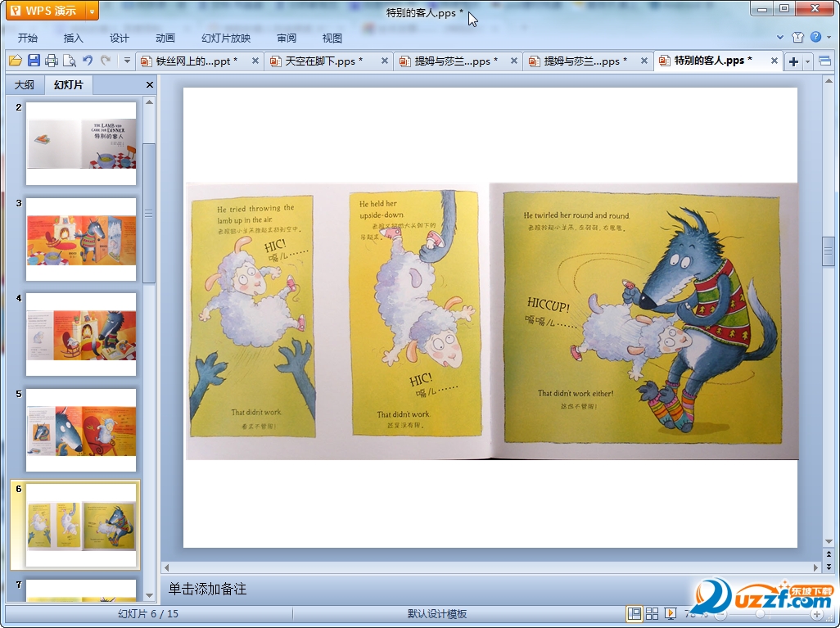Collapse the ribbon with the chevron arrow
The width and height of the screenshot is (840, 628).
tap(780, 38)
